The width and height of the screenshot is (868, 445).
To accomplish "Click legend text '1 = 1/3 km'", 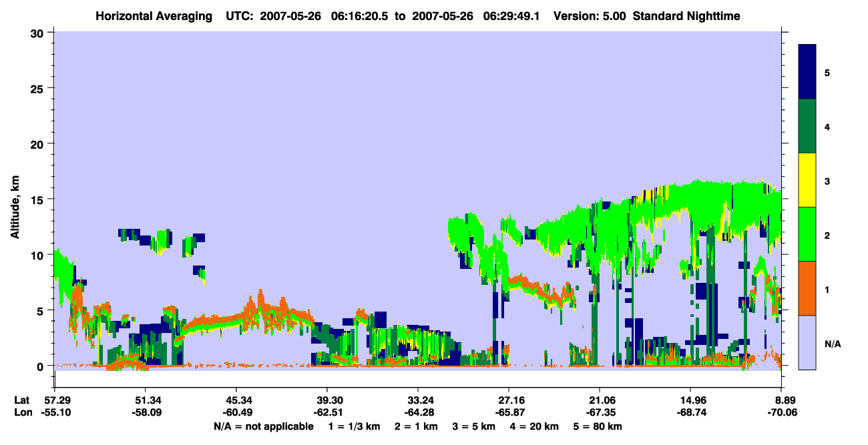I will pyautogui.click(x=354, y=426).
